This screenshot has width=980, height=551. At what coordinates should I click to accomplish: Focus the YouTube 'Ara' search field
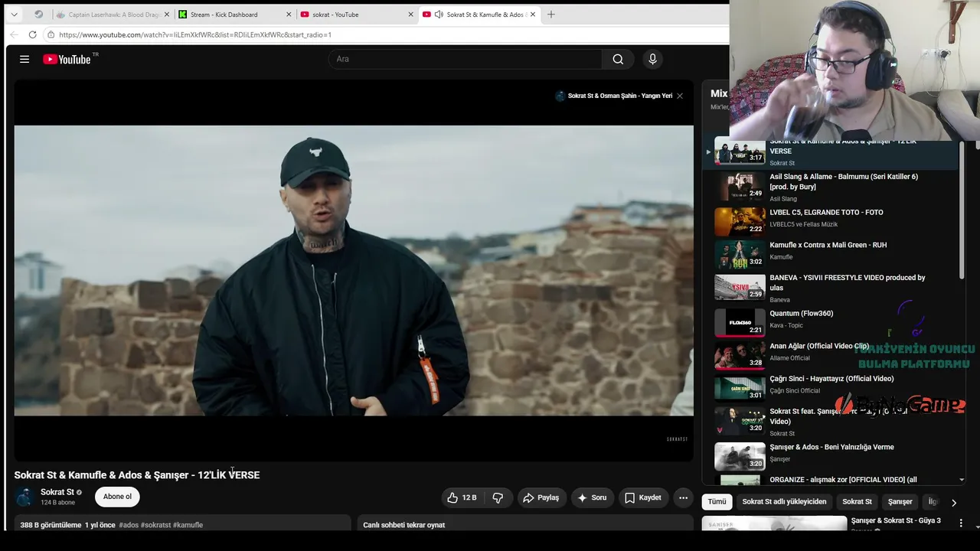pyautogui.click(x=465, y=59)
